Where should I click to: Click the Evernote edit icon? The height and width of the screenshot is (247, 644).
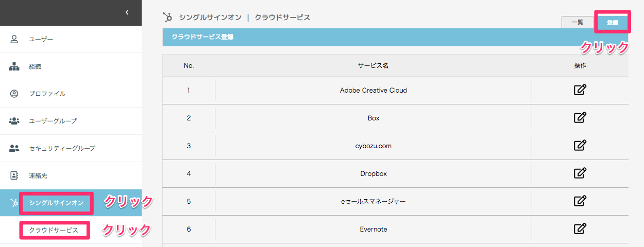click(580, 229)
